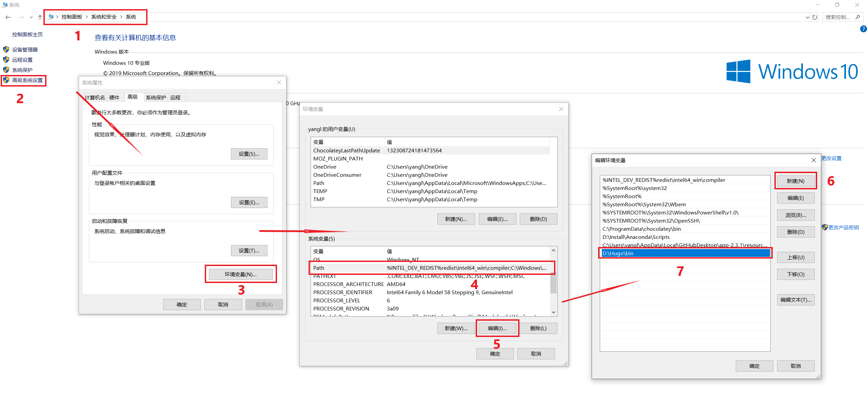The height and width of the screenshot is (396, 868).
Task: Click the back navigation arrow
Action: tap(8, 17)
